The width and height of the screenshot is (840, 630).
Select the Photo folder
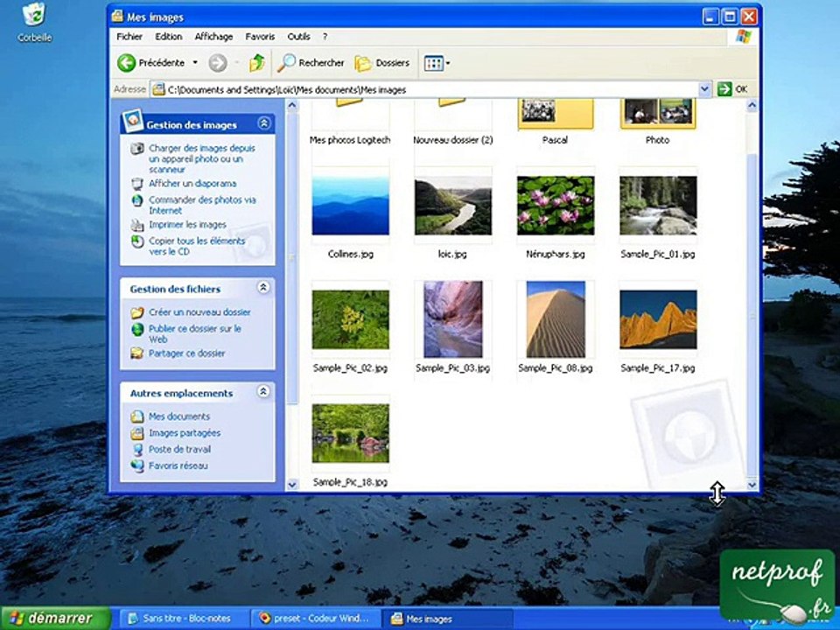(658, 114)
